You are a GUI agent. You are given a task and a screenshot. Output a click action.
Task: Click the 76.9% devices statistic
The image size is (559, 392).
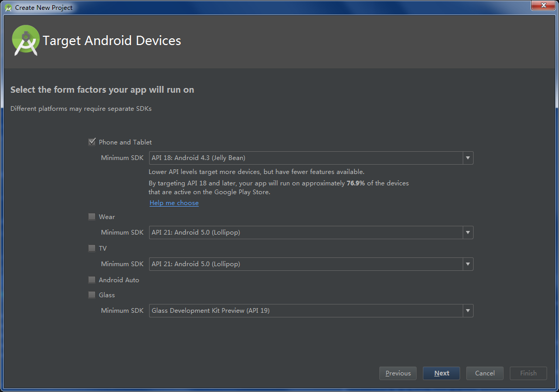356,183
